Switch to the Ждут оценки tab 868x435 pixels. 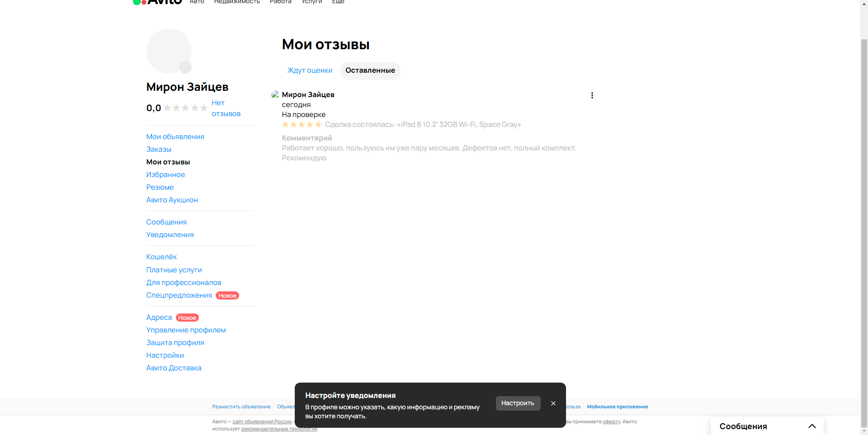tap(310, 70)
